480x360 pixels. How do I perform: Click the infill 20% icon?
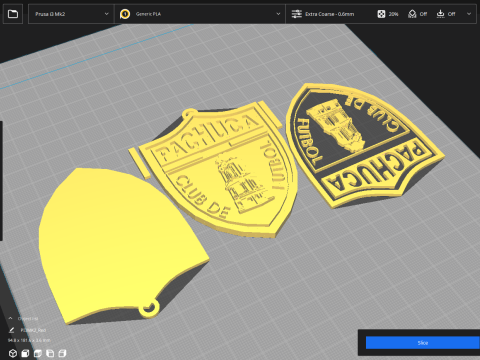point(381,14)
